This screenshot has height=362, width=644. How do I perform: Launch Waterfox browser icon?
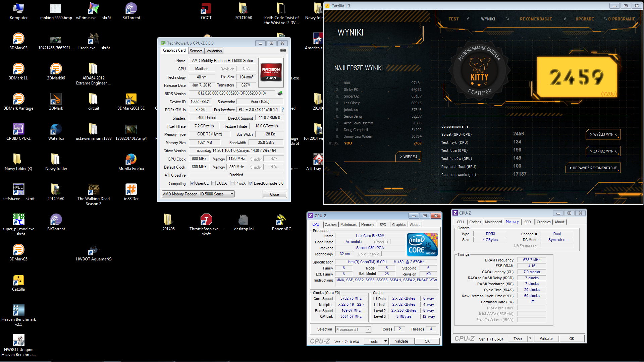pyautogui.click(x=56, y=132)
